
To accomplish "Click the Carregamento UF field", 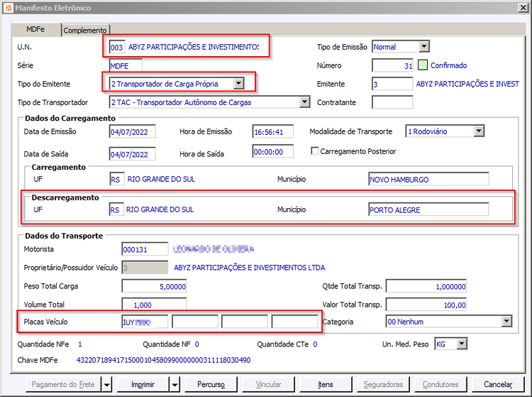I will point(117,179).
